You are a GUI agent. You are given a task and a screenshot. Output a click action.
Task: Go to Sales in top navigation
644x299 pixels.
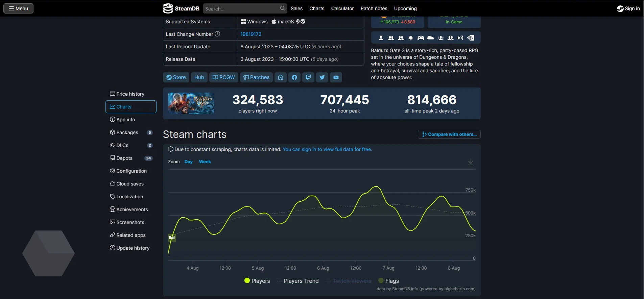296,8
